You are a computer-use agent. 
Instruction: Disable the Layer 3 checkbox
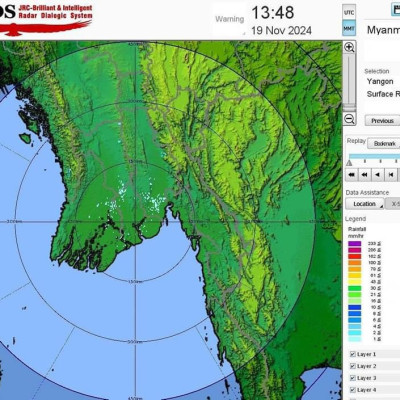(353, 378)
